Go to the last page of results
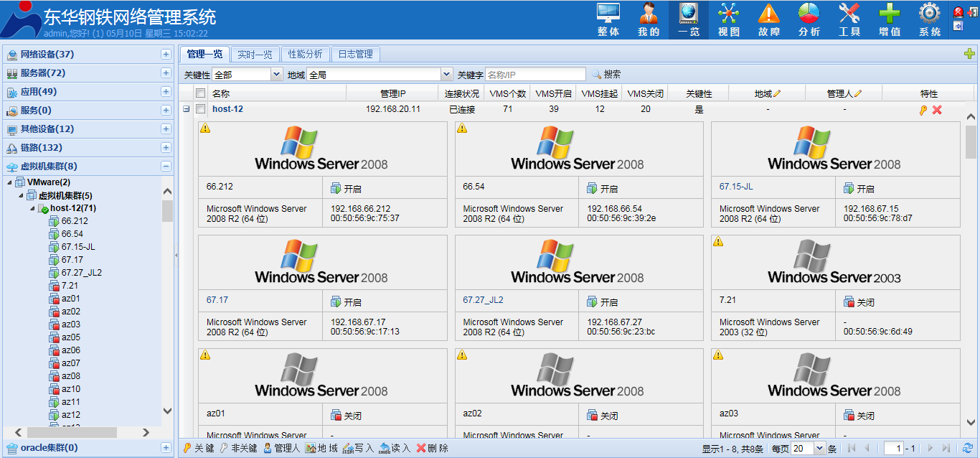 tap(946, 448)
